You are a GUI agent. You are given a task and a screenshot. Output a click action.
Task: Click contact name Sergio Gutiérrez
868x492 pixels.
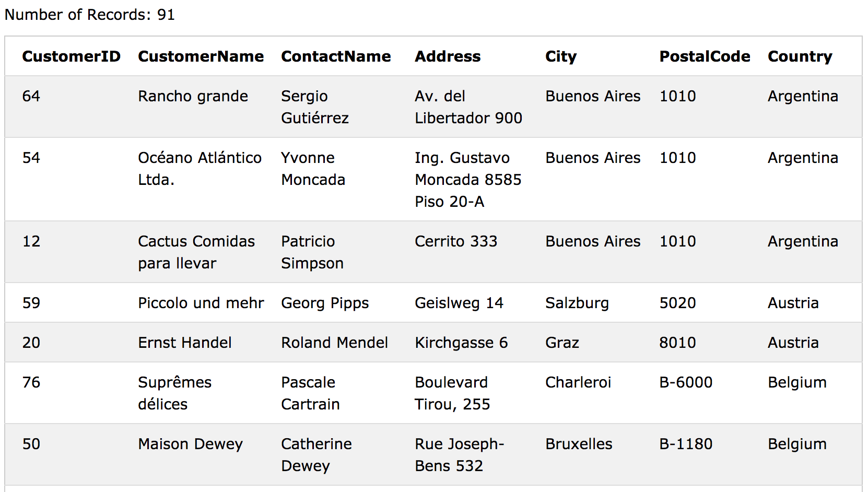pos(315,107)
